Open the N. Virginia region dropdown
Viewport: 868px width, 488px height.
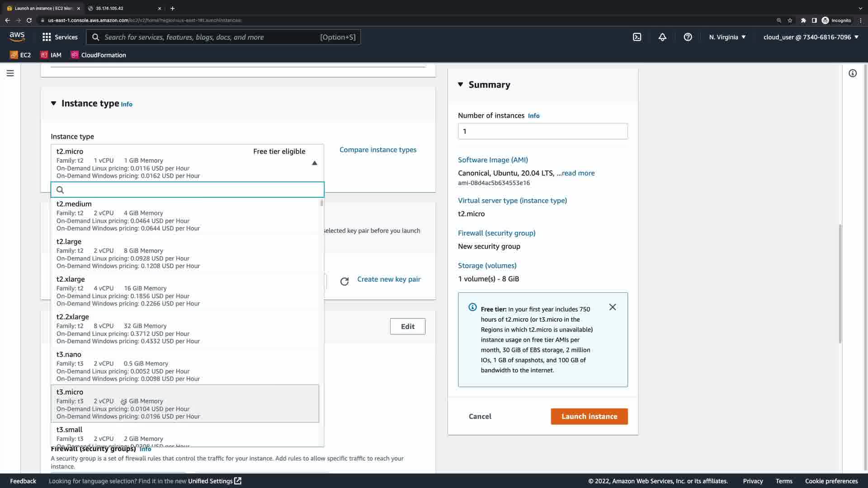[x=727, y=37]
